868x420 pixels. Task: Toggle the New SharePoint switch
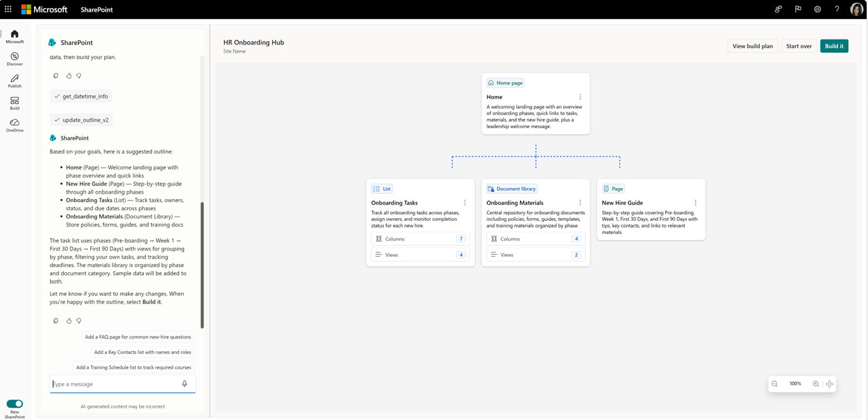tap(14, 404)
